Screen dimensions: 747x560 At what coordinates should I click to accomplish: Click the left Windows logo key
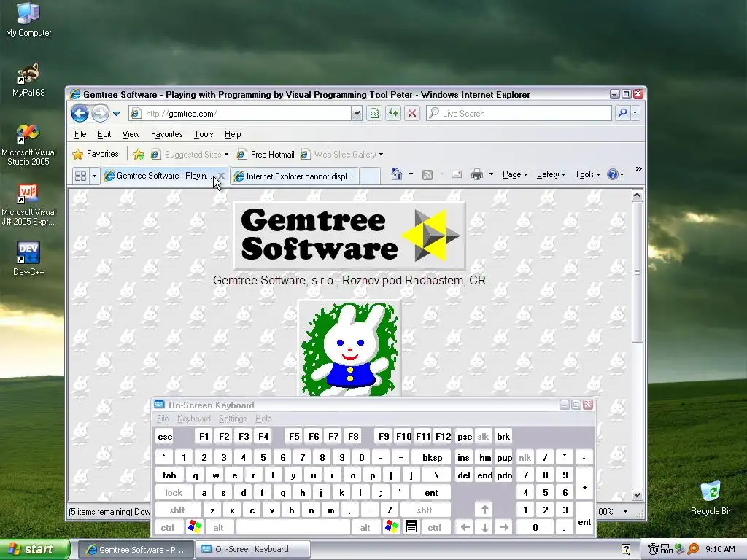195,526
